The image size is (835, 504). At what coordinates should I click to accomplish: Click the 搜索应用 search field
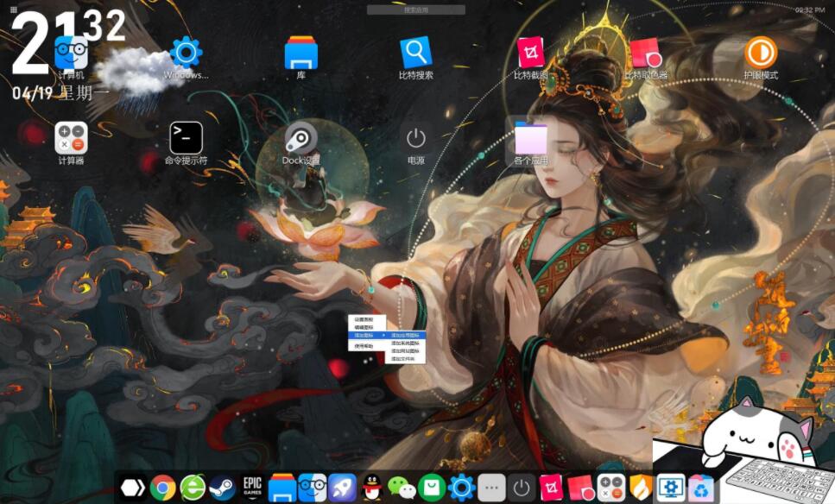[417, 11]
